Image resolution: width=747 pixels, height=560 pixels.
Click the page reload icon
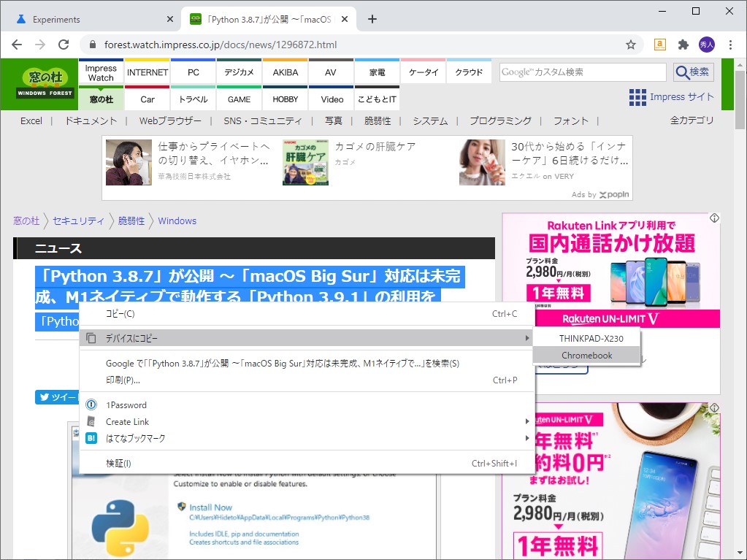pos(64,45)
